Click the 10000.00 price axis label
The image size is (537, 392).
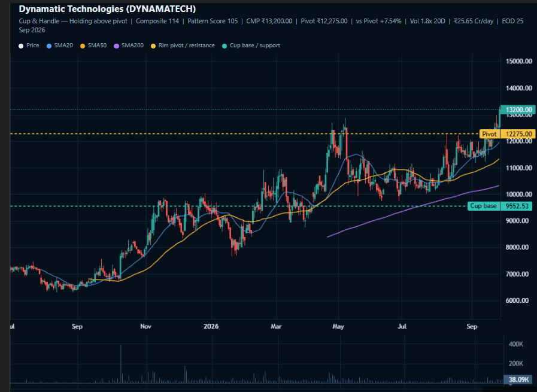519,195
